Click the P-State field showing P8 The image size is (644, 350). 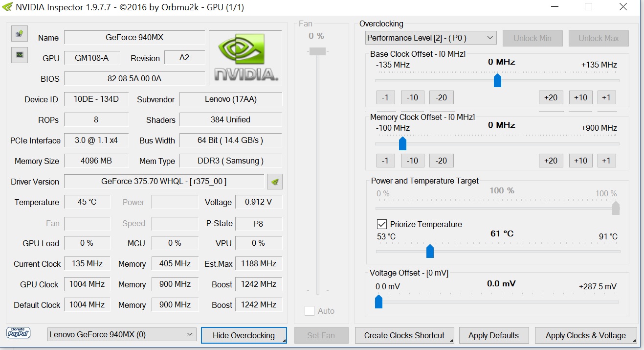[259, 223]
